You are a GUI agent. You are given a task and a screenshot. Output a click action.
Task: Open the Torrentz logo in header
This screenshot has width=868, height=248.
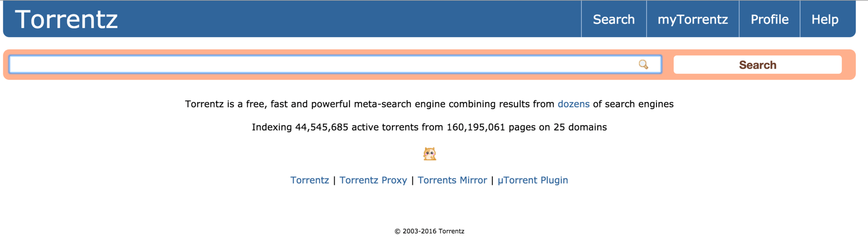click(x=66, y=19)
